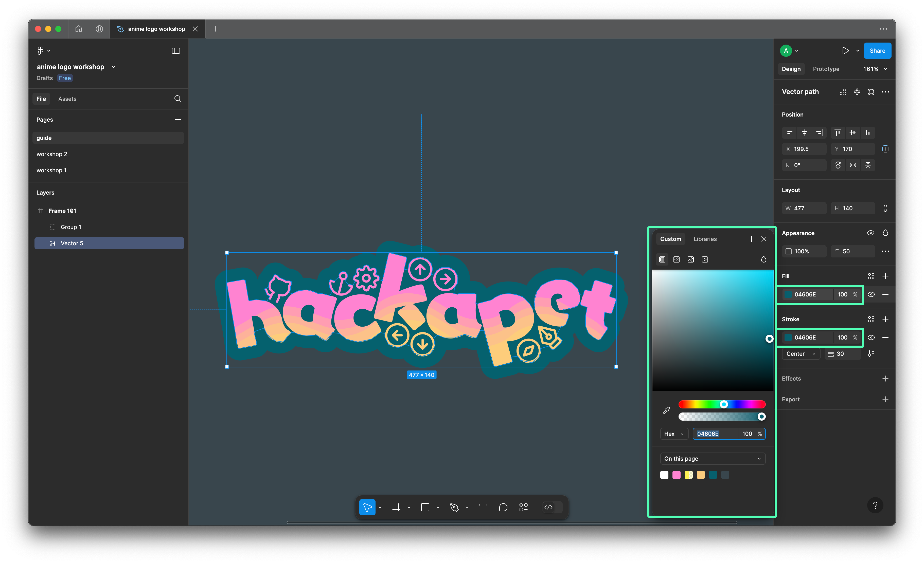Select the Text tool

(x=483, y=507)
